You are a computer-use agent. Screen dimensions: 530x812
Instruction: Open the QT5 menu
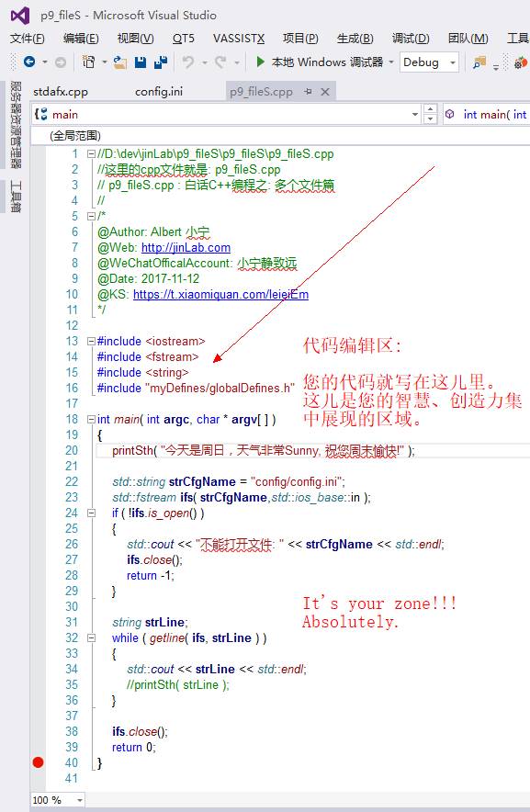(184, 39)
